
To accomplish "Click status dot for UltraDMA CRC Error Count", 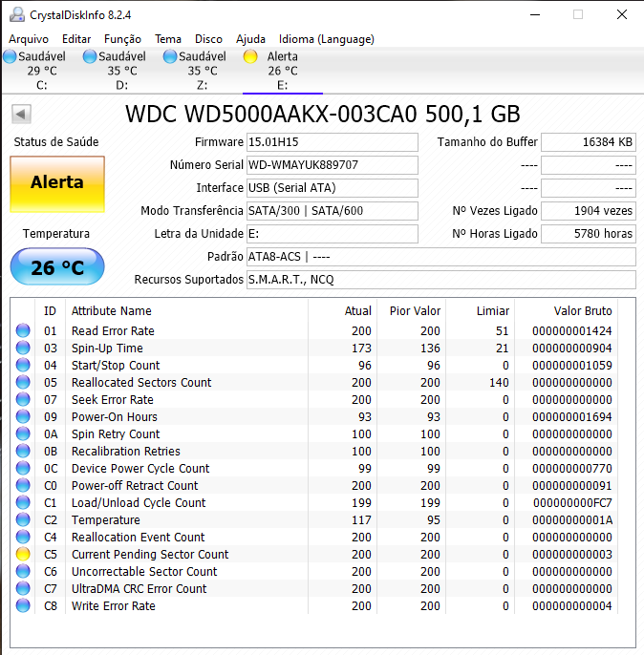I will click(x=23, y=588).
